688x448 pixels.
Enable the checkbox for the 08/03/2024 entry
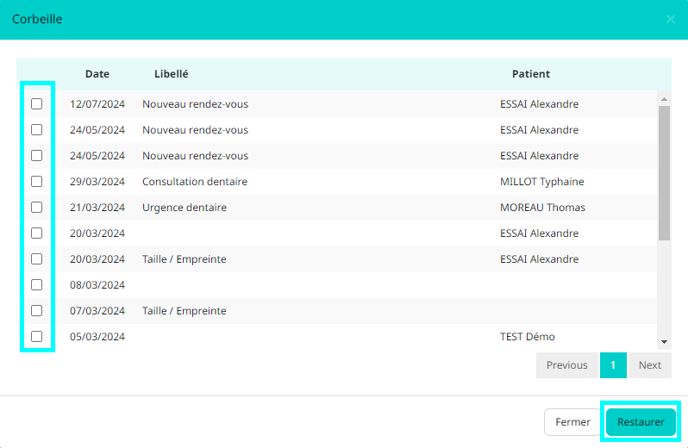click(x=37, y=285)
